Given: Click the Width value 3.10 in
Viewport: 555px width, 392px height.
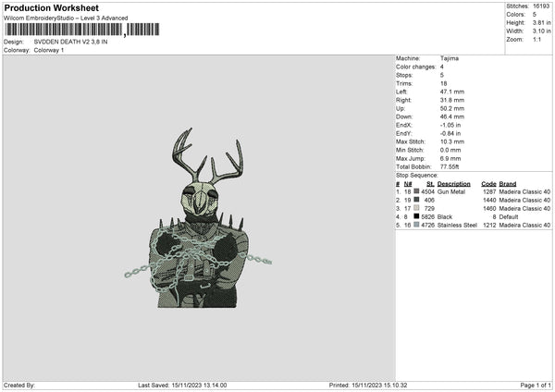Looking at the screenshot, I should coord(541,31).
